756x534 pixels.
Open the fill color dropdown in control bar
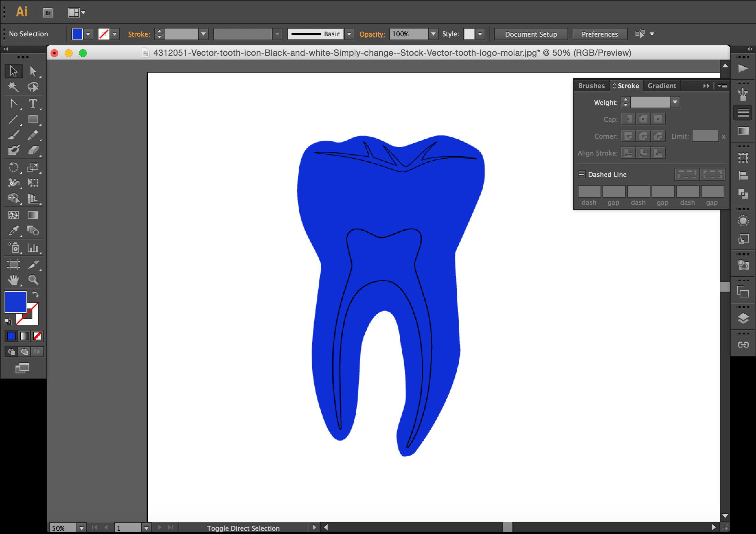[x=88, y=34]
